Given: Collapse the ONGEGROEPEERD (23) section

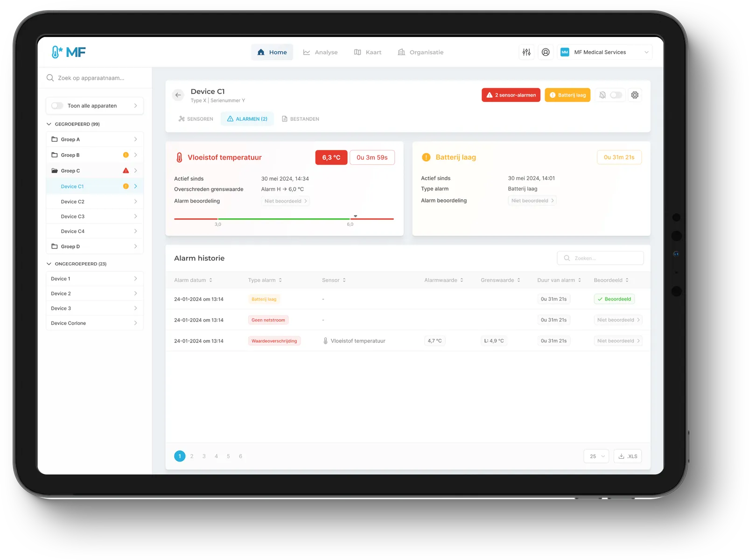Looking at the screenshot, I should [49, 264].
